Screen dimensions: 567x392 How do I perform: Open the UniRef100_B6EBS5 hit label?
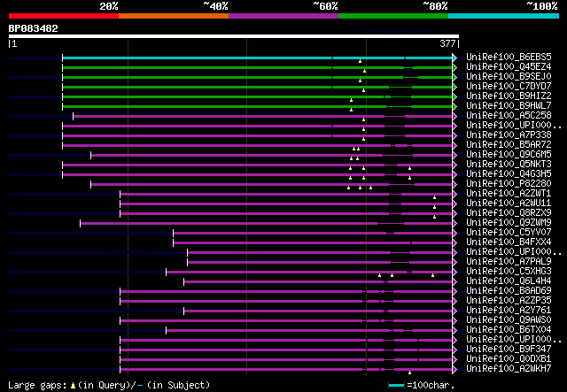pyautogui.click(x=509, y=58)
